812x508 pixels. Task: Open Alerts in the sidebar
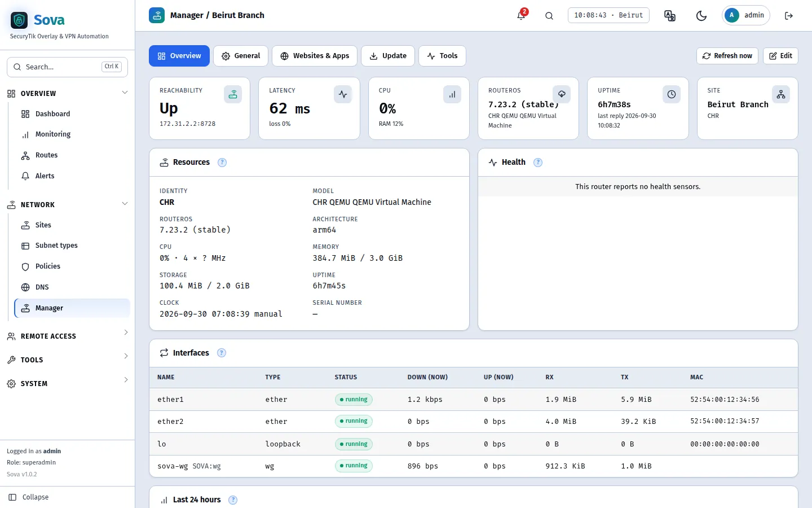pos(72,176)
